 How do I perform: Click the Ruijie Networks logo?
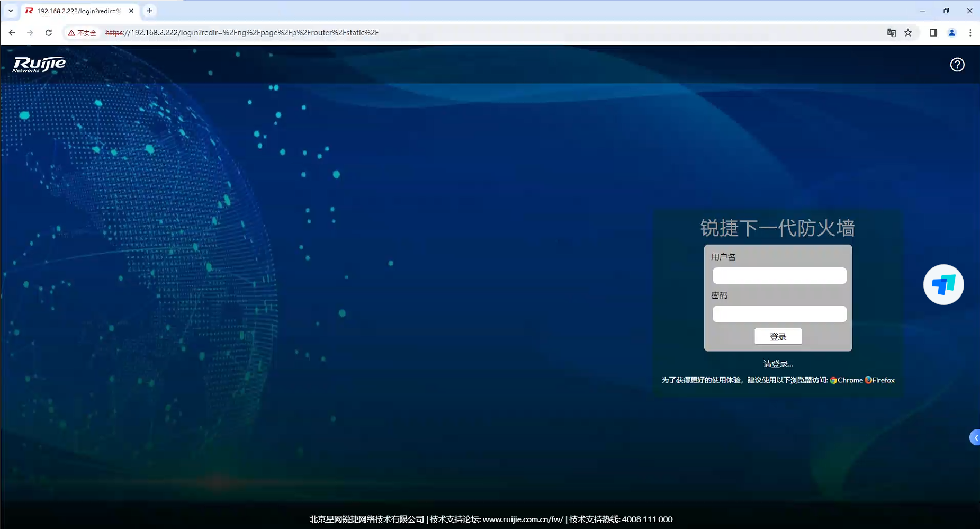click(x=39, y=64)
